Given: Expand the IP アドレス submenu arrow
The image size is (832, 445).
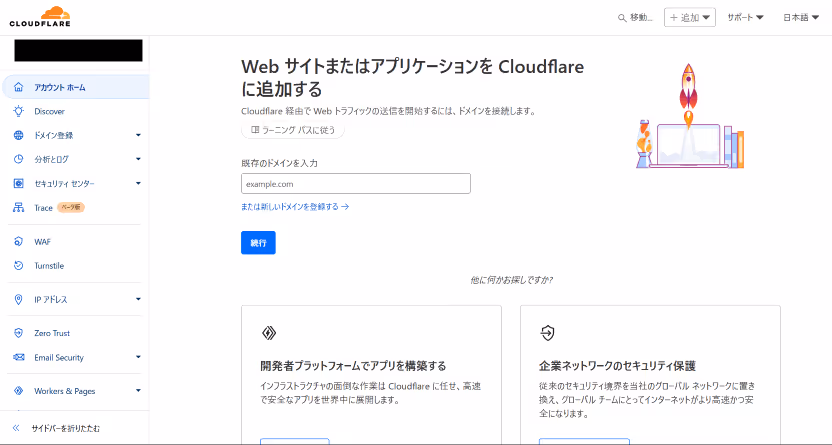Looking at the screenshot, I should (138, 299).
